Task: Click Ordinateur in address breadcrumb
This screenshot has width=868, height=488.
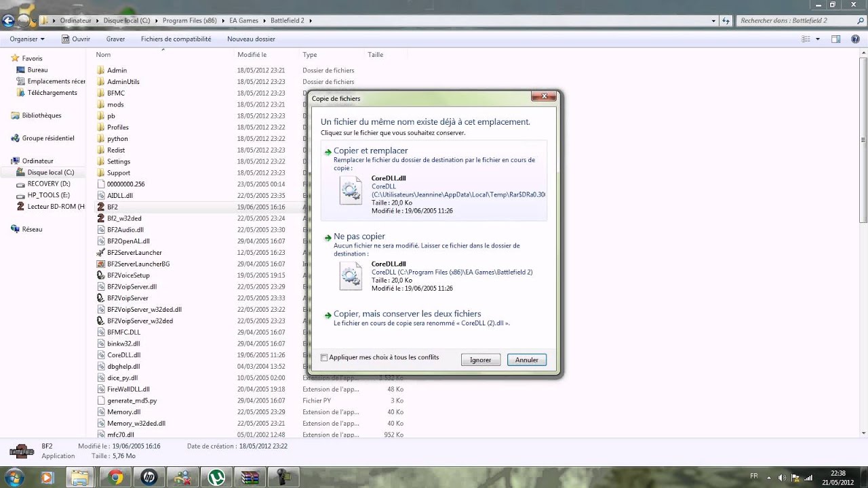Action: tap(75, 21)
